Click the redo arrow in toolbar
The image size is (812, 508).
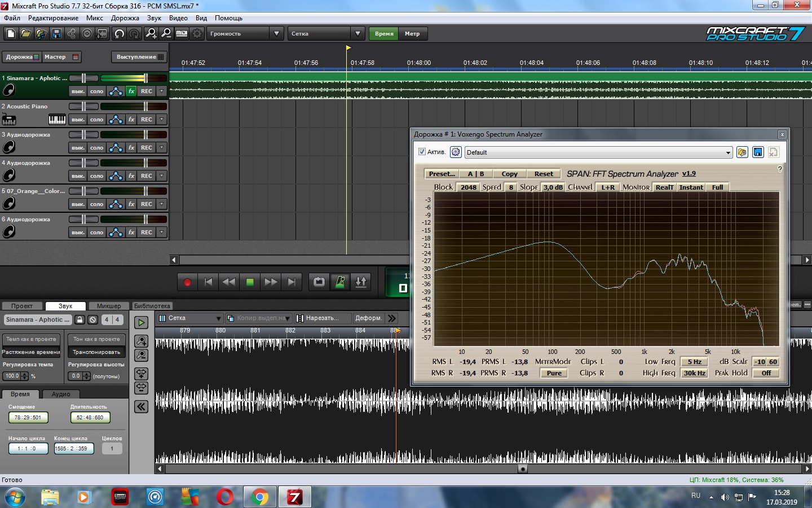click(134, 34)
